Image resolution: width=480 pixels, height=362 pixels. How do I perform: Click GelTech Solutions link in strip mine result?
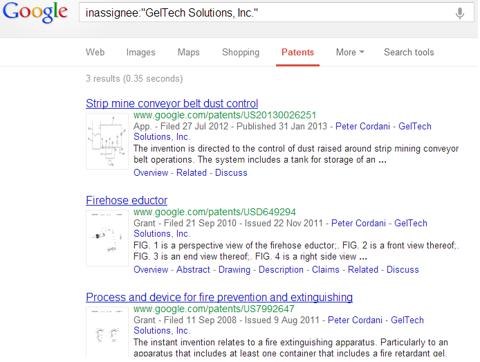(415, 126)
